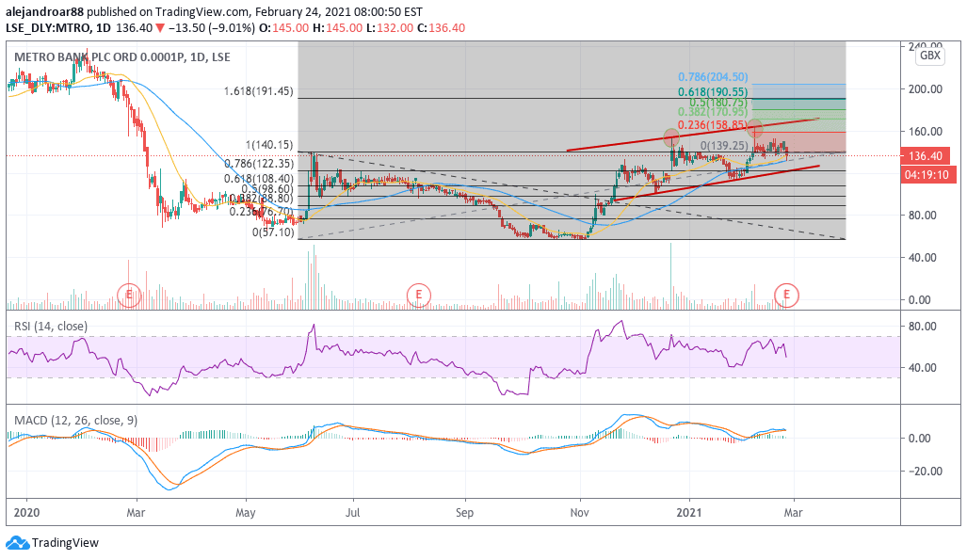The width and height of the screenshot is (967, 560).
Task: Click the 200.00 price axis label
Action: coord(926,89)
